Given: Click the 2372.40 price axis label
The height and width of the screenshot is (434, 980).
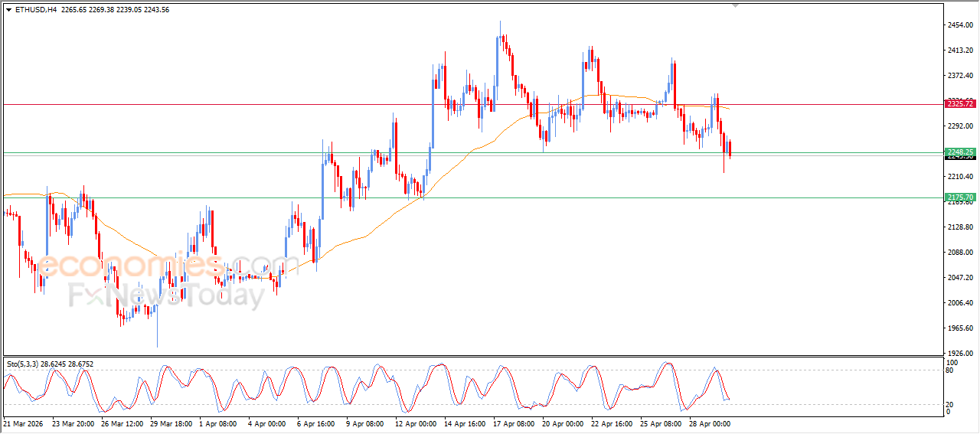Looking at the screenshot, I should 961,76.
